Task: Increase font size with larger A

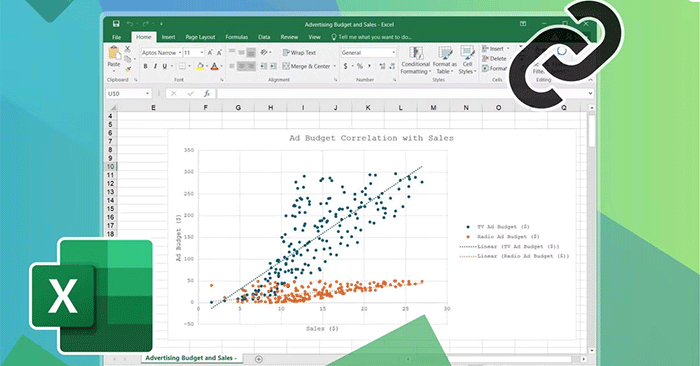Action: [210, 53]
